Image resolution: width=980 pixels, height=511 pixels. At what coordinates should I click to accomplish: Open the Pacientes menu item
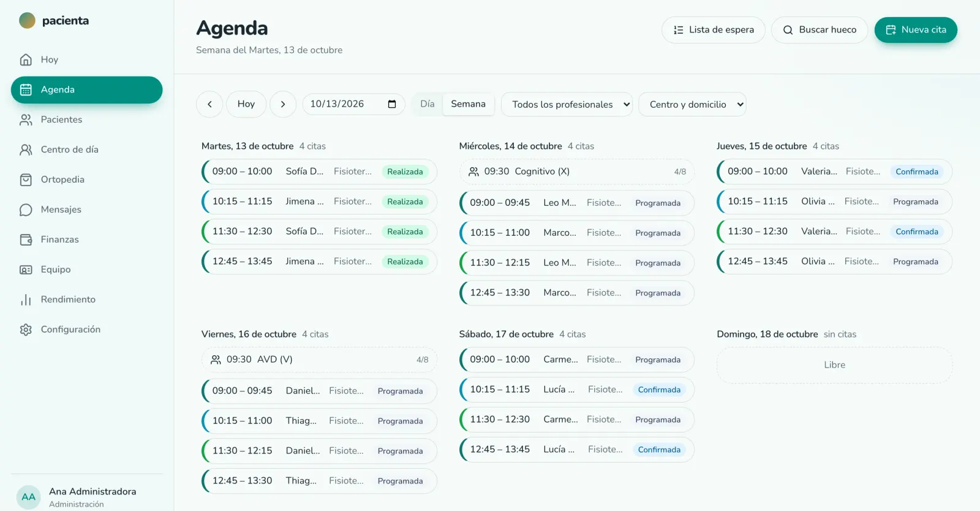87,119
